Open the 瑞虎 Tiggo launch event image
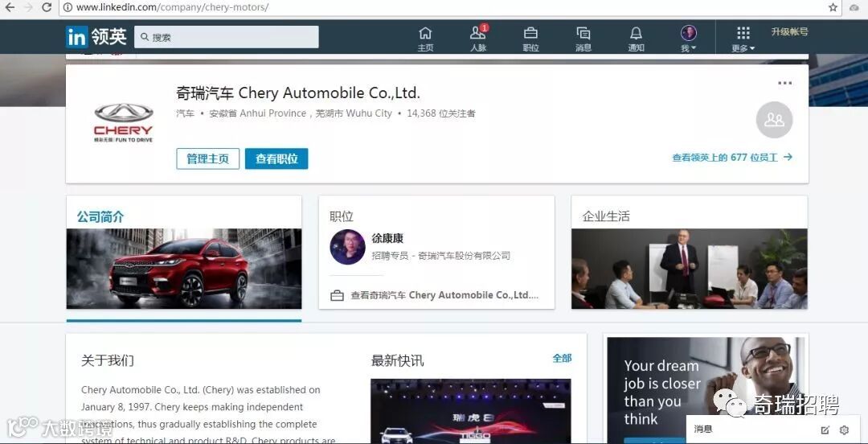Image resolution: width=868 pixels, height=444 pixels. pyautogui.click(x=470, y=411)
